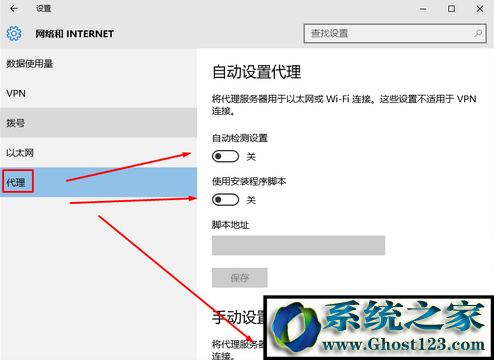Toggle the 自动检测设置 switch

coord(225,156)
